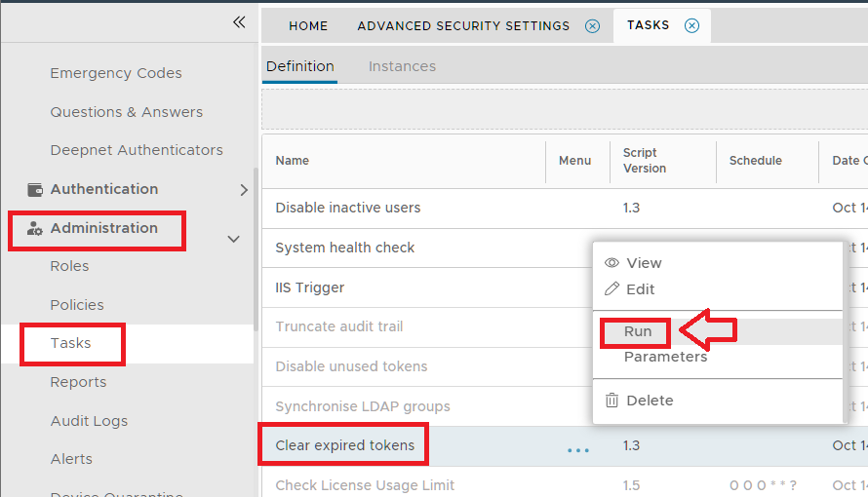868x497 pixels.
Task: Click the Delete trash icon in menu
Action: pyautogui.click(x=612, y=401)
